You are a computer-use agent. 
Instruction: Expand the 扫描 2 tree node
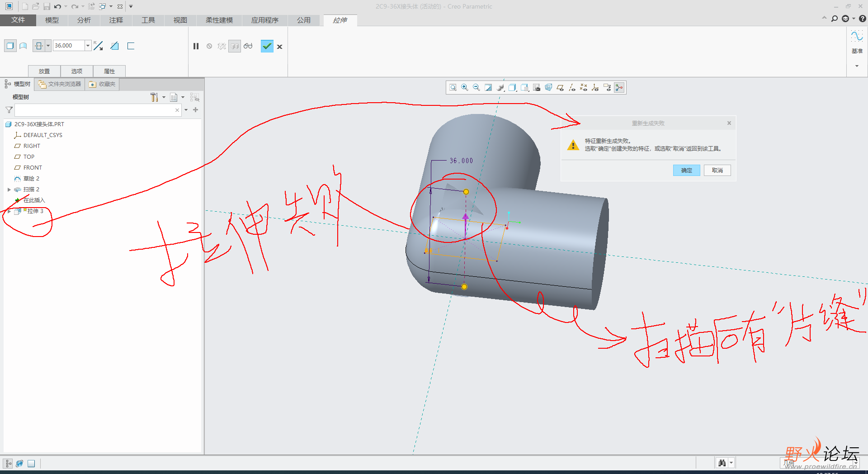pyautogui.click(x=9, y=189)
